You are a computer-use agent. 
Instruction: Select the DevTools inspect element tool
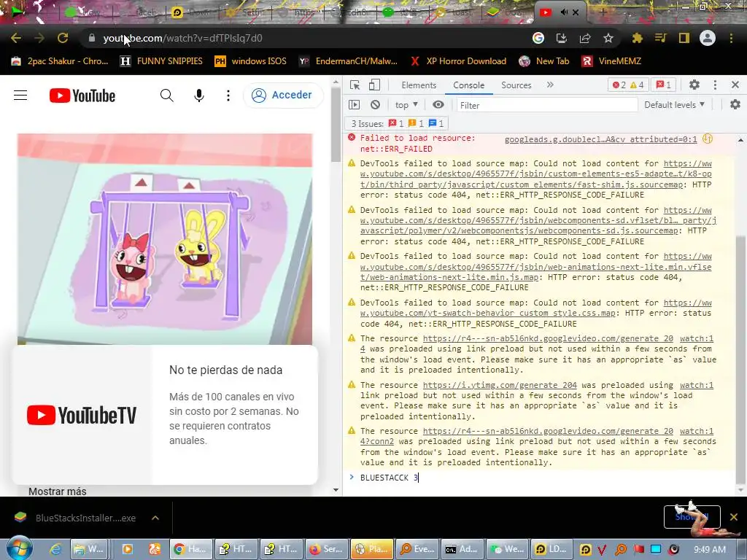tap(355, 85)
